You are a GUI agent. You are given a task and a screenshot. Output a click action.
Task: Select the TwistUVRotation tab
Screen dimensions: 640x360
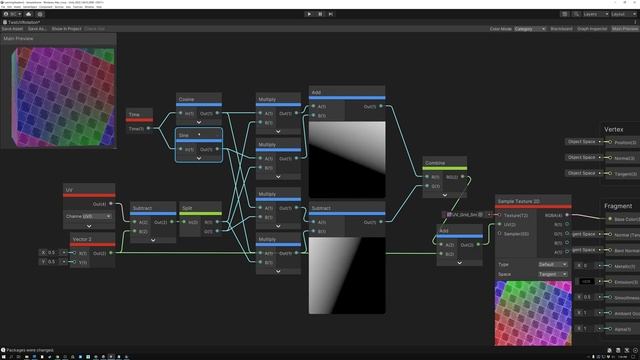point(21,22)
